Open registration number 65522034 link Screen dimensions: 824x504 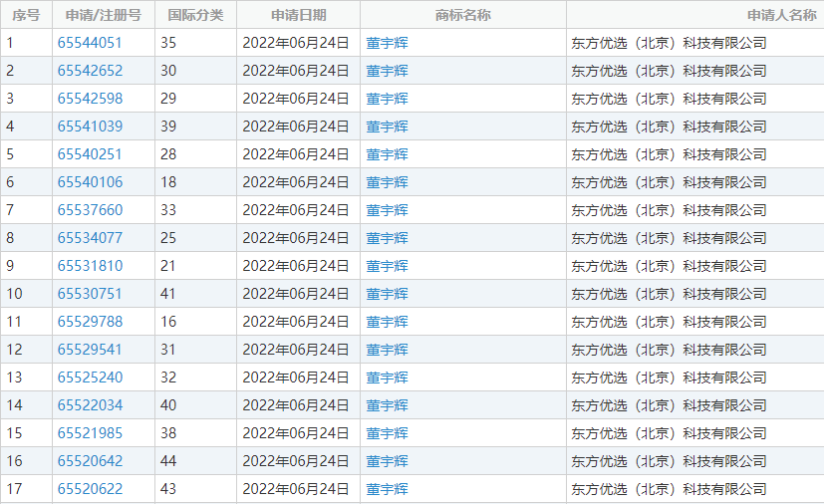90,404
